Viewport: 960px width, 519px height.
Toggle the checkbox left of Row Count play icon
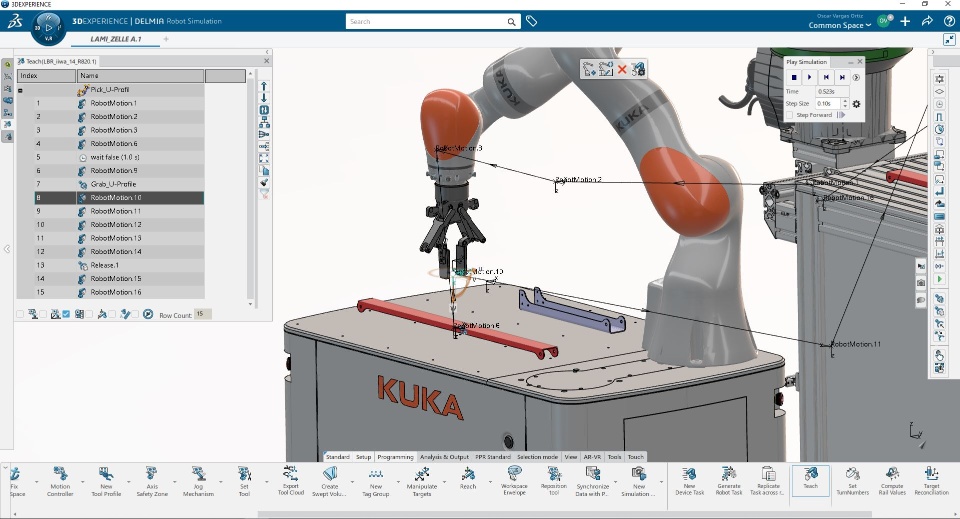(135, 314)
